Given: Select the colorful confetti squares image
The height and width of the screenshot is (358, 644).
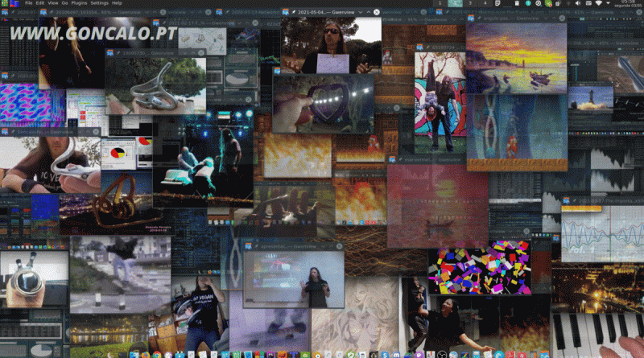Looking at the screenshot, I should coord(478,268).
